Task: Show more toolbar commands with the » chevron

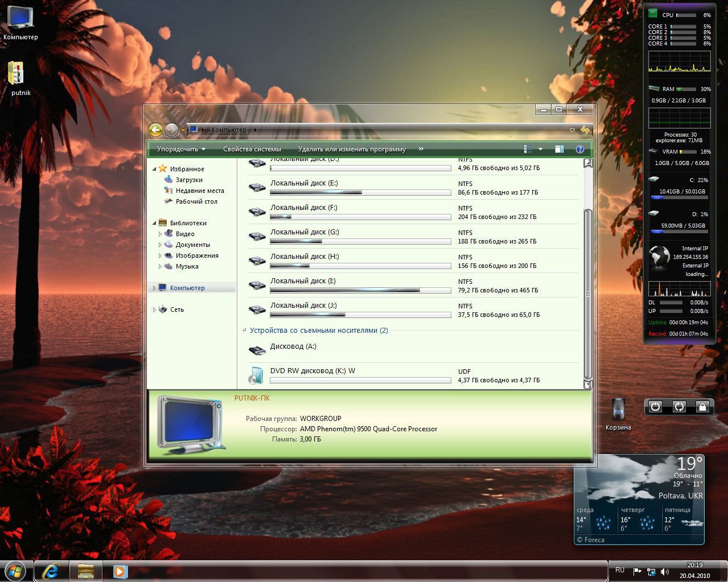Action: pos(421,149)
